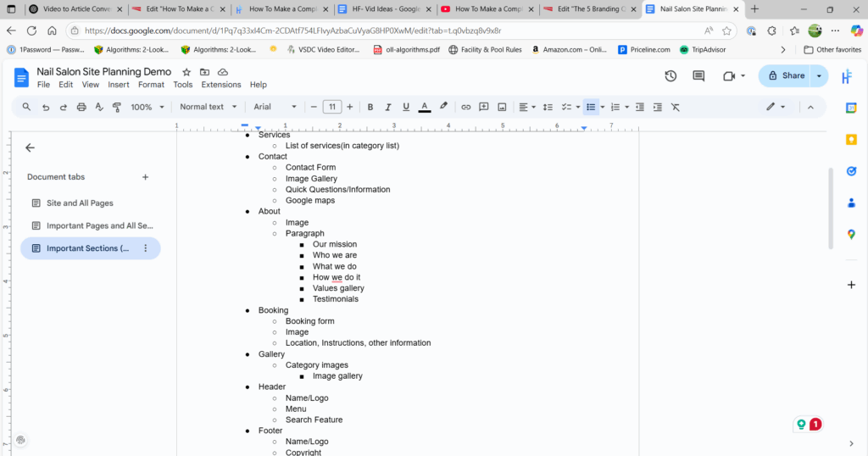The width and height of the screenshot is (868, 456).
Task: Open version history clock icon
Action: (670, 75)
